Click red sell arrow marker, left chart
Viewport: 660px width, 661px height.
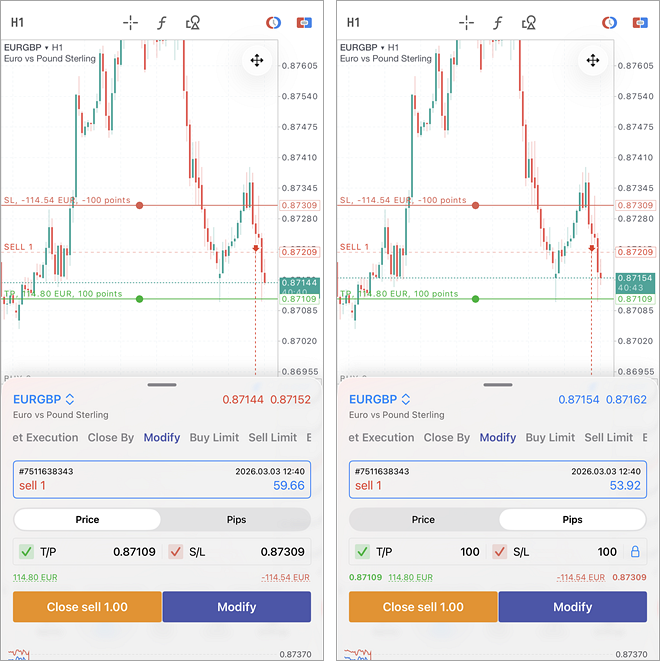coord(255,248)
